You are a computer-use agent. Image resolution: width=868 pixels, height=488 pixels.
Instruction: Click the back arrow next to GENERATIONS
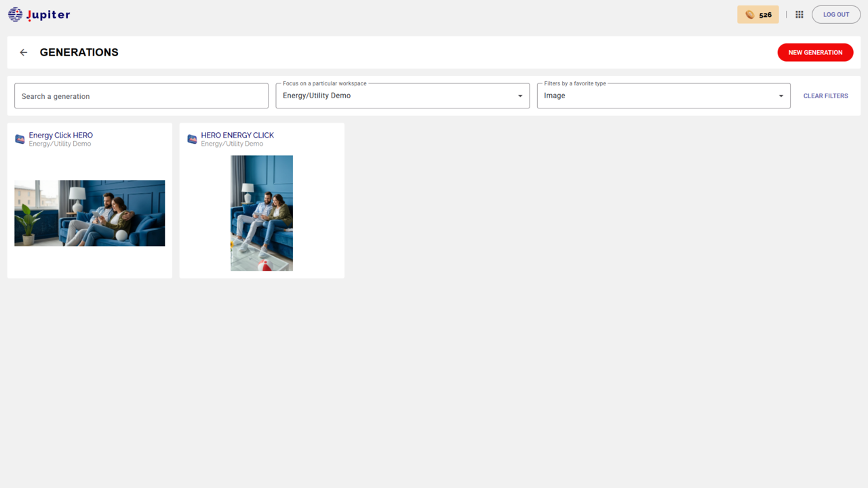24,52
